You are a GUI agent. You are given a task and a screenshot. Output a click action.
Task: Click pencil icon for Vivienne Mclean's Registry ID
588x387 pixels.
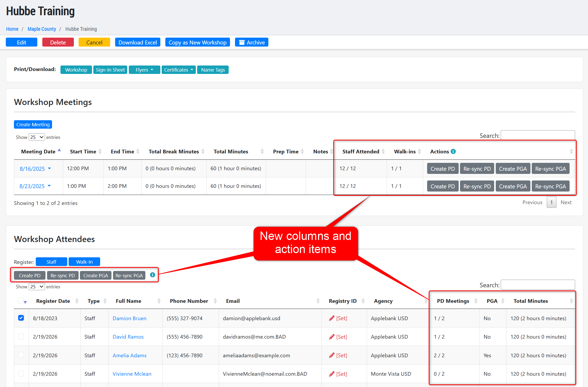click(x=332, y=374)
